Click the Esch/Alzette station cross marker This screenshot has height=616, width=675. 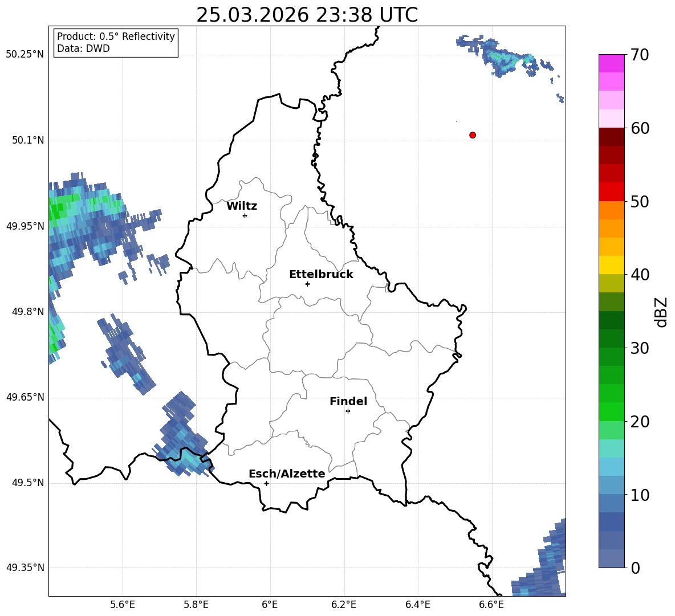pyautogui.click(x=266, y=483)
